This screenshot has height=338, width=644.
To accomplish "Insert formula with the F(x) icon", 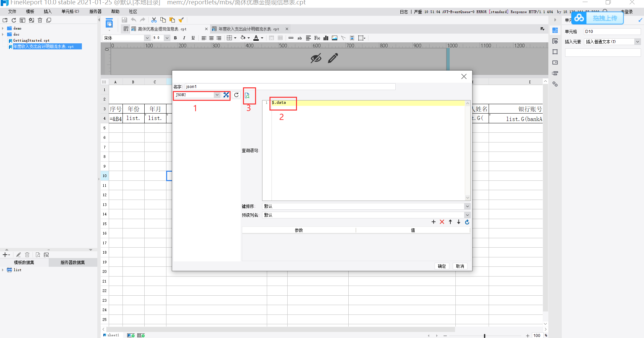I will click(317, 38).
